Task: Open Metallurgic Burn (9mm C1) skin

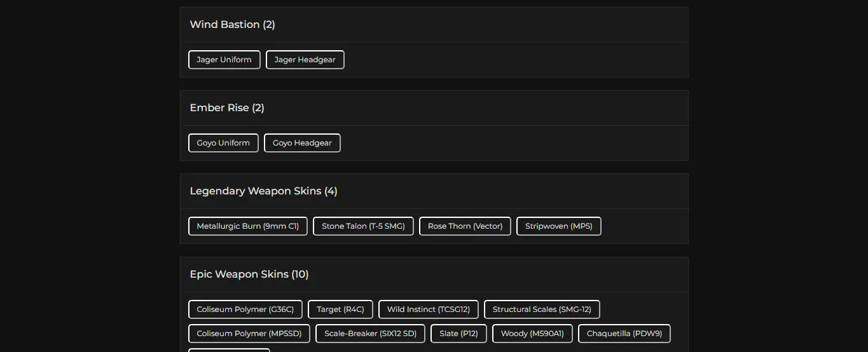Action: coord(247,226)
